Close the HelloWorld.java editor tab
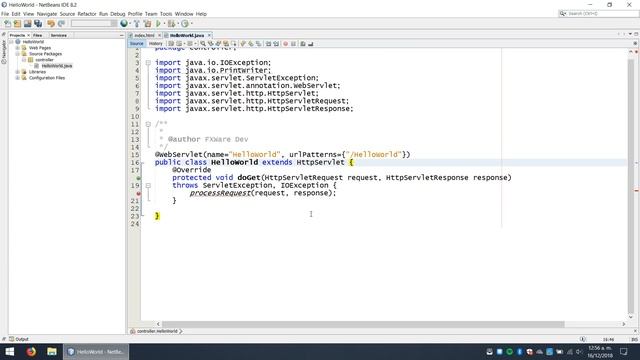 click(x=209, y=36)
